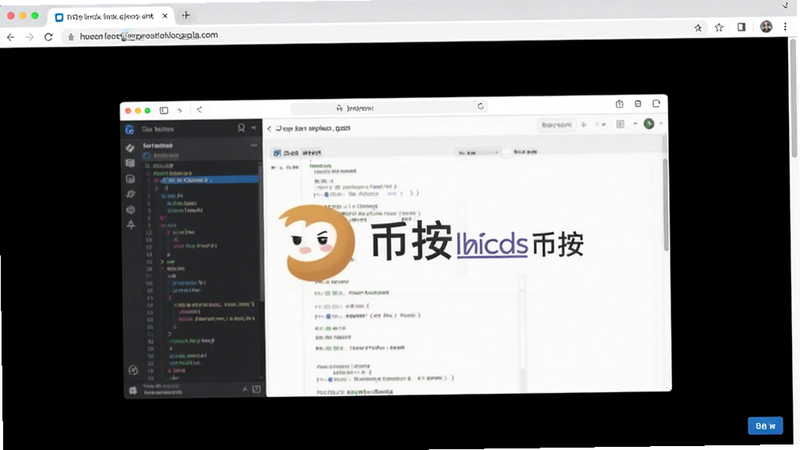Open the caret between layout icon and green avatar
The width and height of the screenshot is (800, 450).
point(635,124)
